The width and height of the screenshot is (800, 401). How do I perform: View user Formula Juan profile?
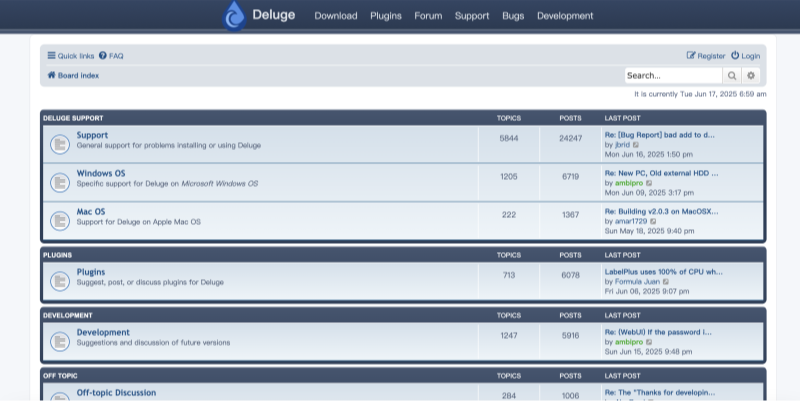(637, 282)
